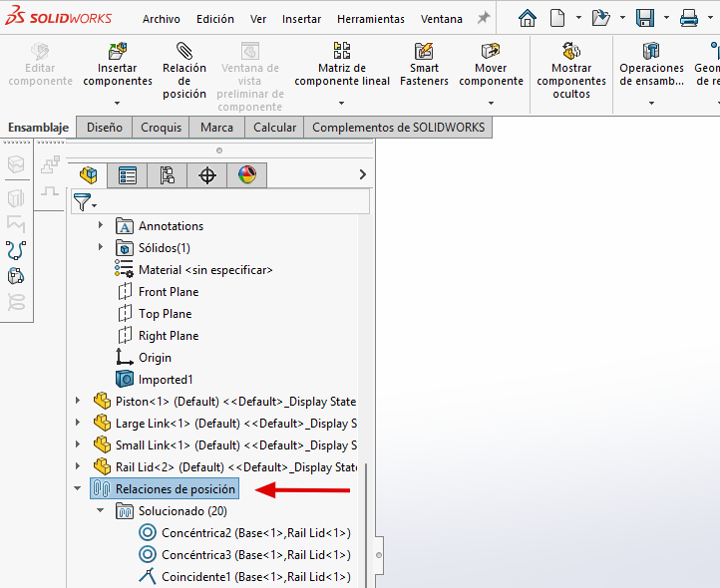The width and height of the screenshot is (720, 588).
Task: Open the feature tree filter dropdown
Action: [85, 202]
